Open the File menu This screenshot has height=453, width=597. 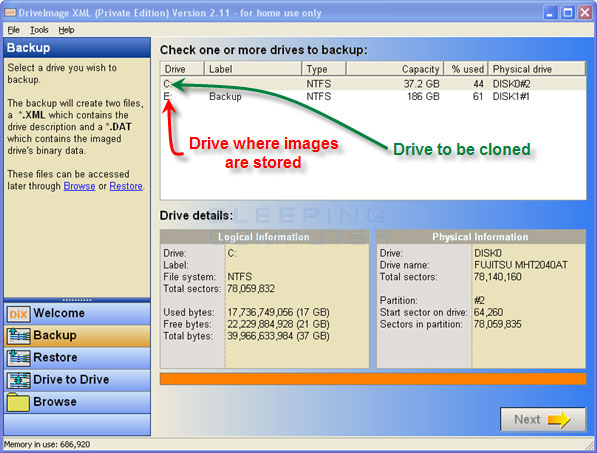click(13, 30)
